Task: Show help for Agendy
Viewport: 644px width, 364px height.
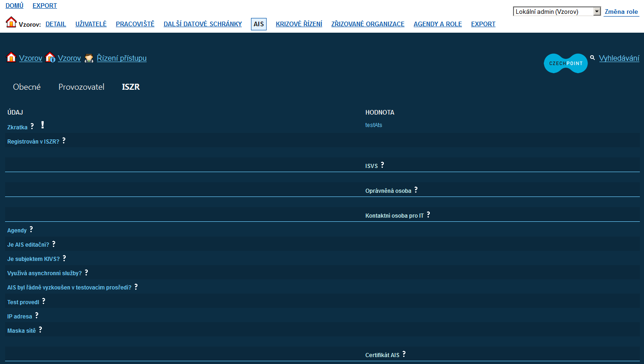Action: pyautogui.click(x=31, y=229)
